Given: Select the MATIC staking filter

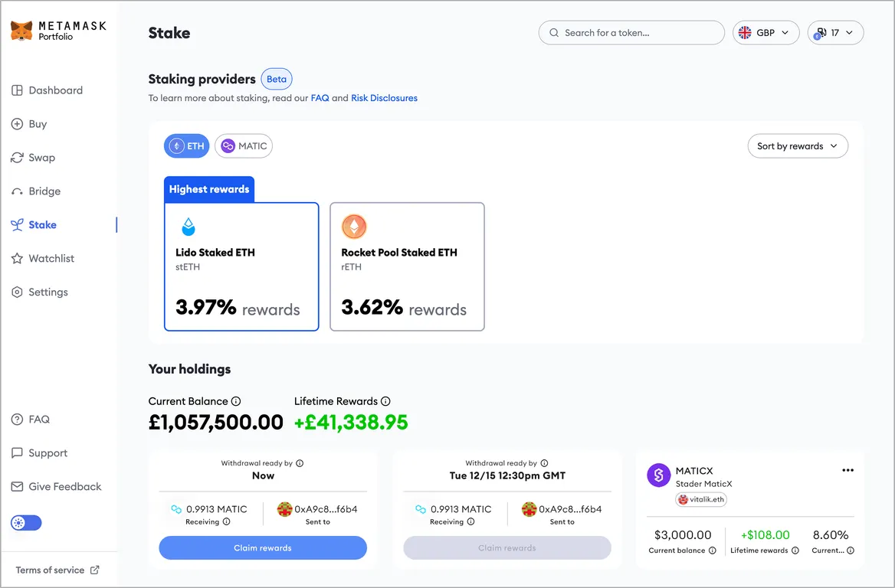Looking at the screenshot, I should coord(244,146).
